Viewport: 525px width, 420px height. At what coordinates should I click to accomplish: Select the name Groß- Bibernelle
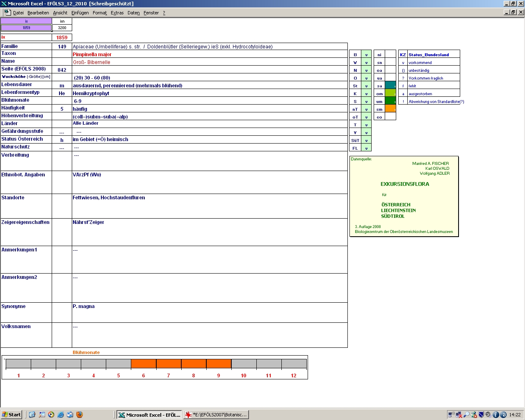click(x=91, y=62)
